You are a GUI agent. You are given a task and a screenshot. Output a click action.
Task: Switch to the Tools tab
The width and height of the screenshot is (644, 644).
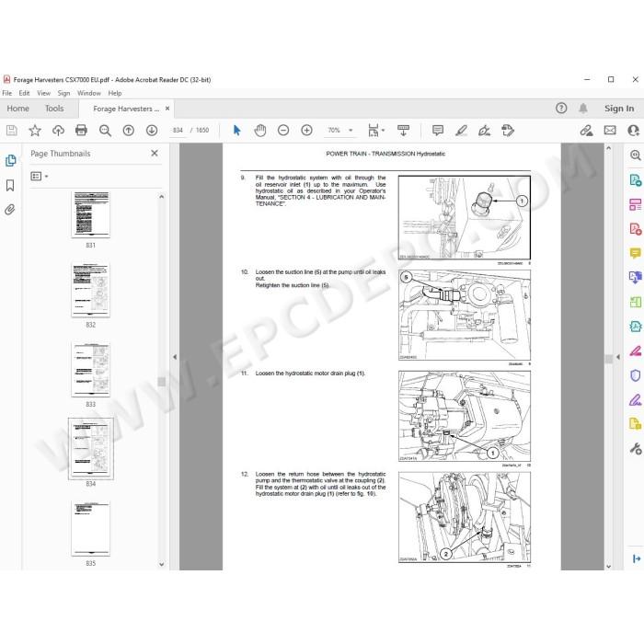point(54,109)
